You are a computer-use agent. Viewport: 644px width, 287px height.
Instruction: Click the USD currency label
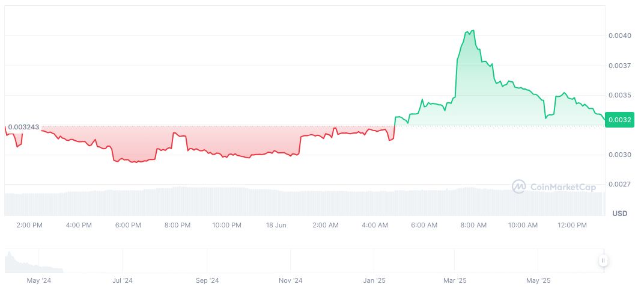(619, 214)
